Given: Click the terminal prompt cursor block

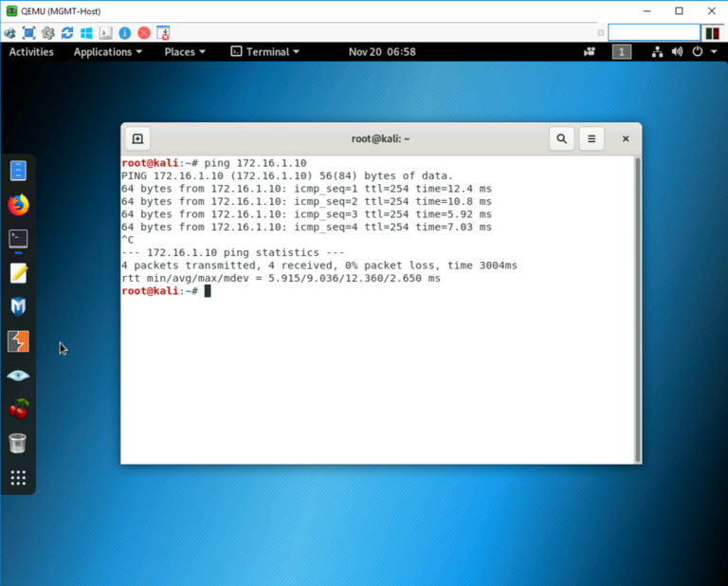Looking at the screenshot, I should (208, 291).
